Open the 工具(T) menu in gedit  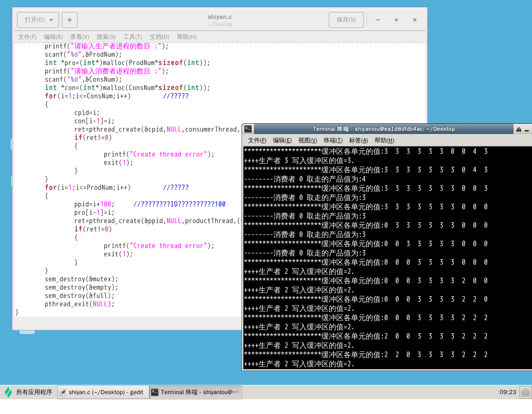point(133,37)
